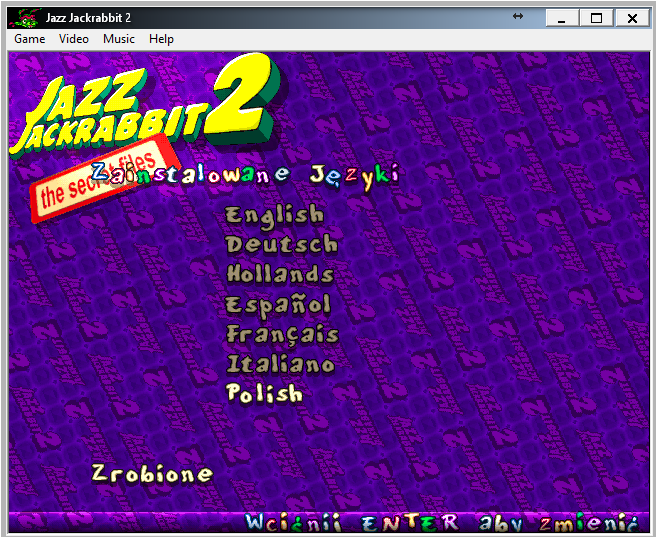Minimize the Jazz Jackrabbit 2 window
Viewport: 656px width, 537px height.
[x=562, y=18]
